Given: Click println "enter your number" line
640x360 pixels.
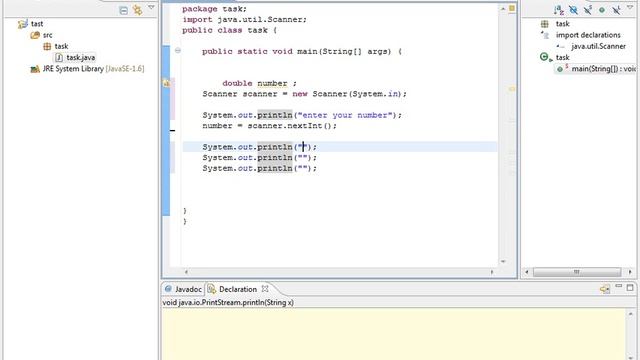Looking at the screenshot, I should coord(302,115).
